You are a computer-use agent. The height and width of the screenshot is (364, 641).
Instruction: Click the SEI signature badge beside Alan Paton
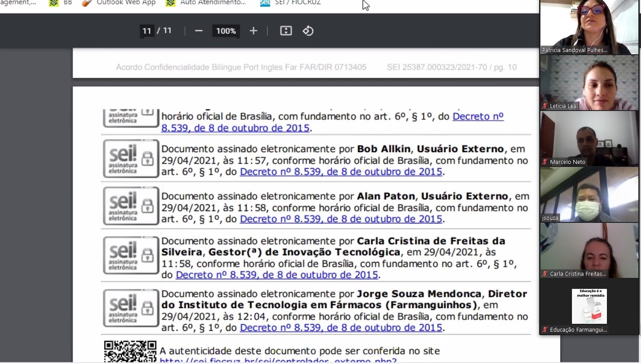point(131,206)
